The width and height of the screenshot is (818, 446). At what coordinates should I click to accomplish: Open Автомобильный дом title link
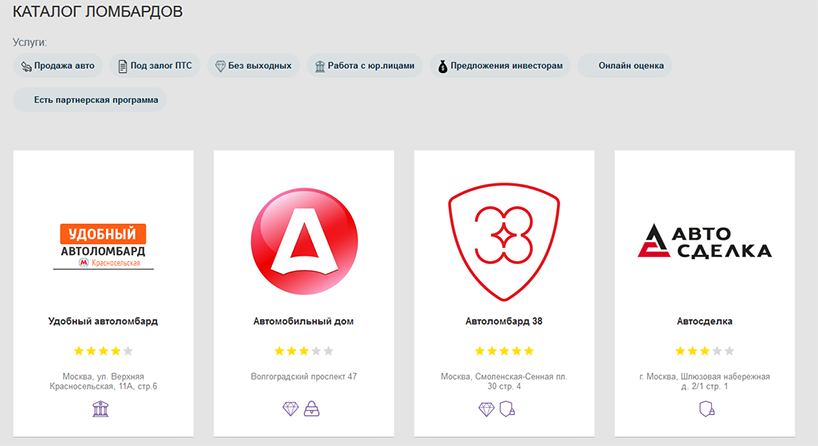304,321
